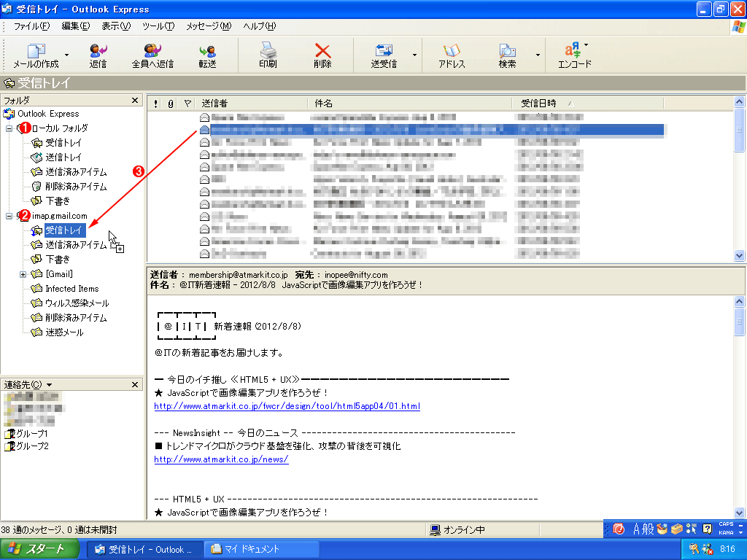Select the local 下書き folder
The width and height of the screenshot is (747, 560).
tap(57, 201)
